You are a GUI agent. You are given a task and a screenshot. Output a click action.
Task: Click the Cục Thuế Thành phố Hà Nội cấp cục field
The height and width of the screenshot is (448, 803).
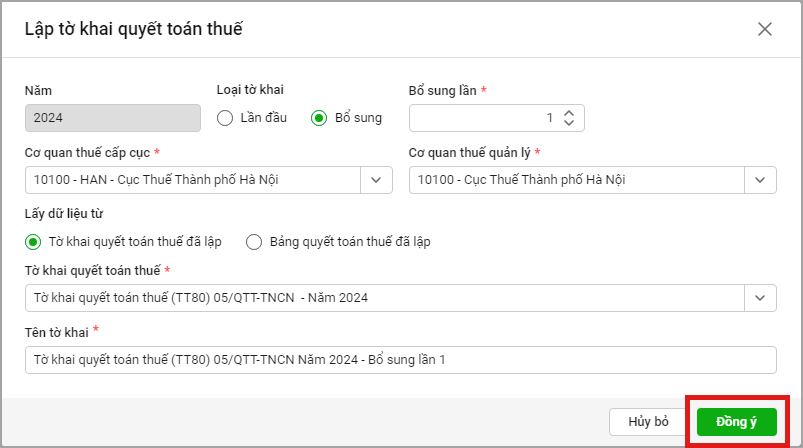(x=192, y=180)
